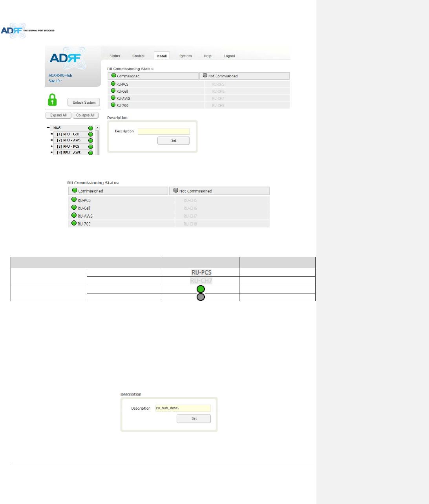Collapse the NMS tree node
429x504 pixels.
(x=48, y=128)
